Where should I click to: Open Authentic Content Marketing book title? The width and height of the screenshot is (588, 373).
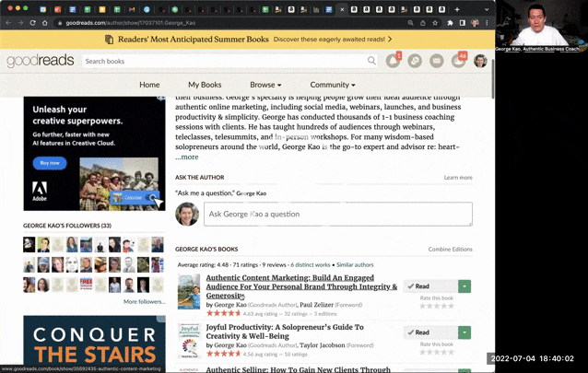tap(301, 286)
